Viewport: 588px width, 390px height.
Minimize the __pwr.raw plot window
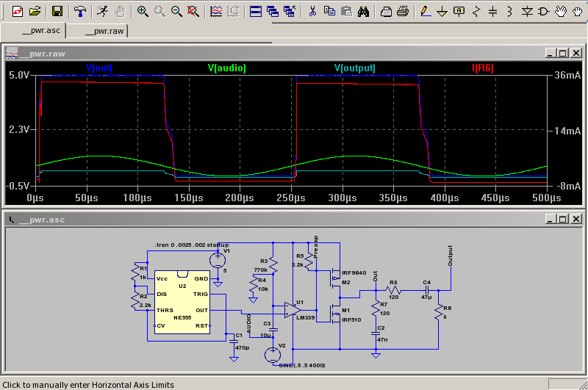[550, 53]
